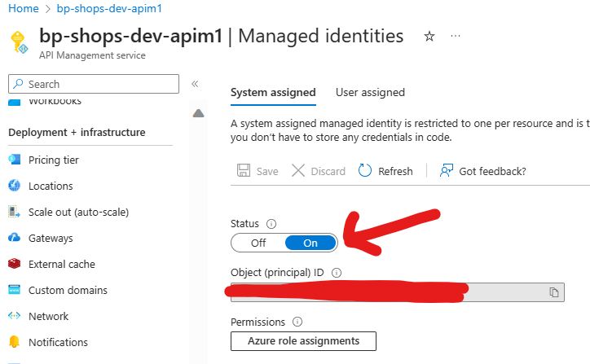This screenshot has width=590, height=364.
Task: Click the favorite star icon next to the title
Action: pyautogui.click(x=429, y=36)
